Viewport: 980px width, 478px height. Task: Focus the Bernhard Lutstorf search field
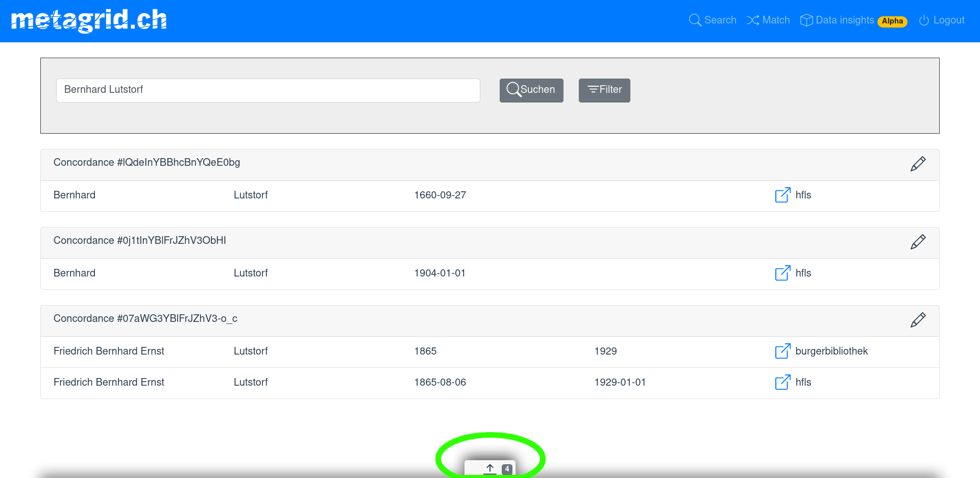click(x=267, y=90)
